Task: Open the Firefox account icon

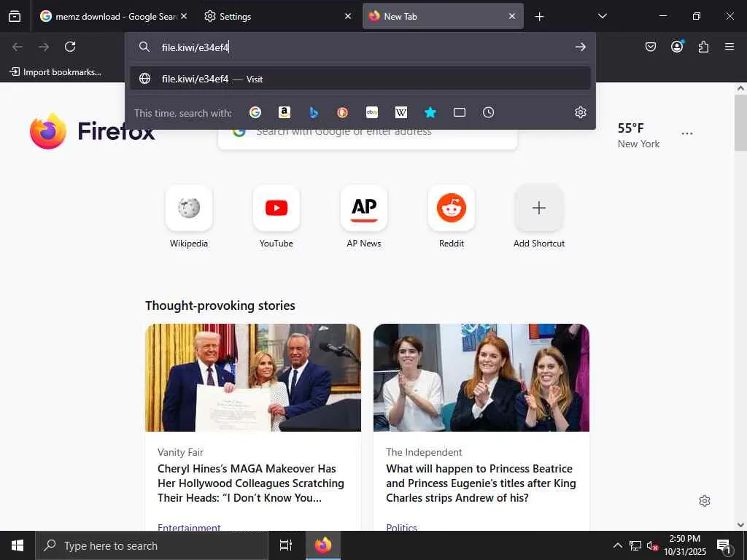Action: click(x=677, y=46)
